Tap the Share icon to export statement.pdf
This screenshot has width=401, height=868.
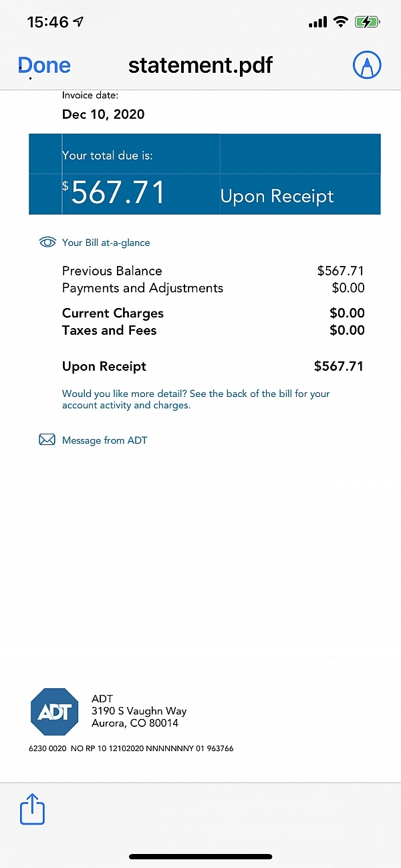tap(32, 809)
